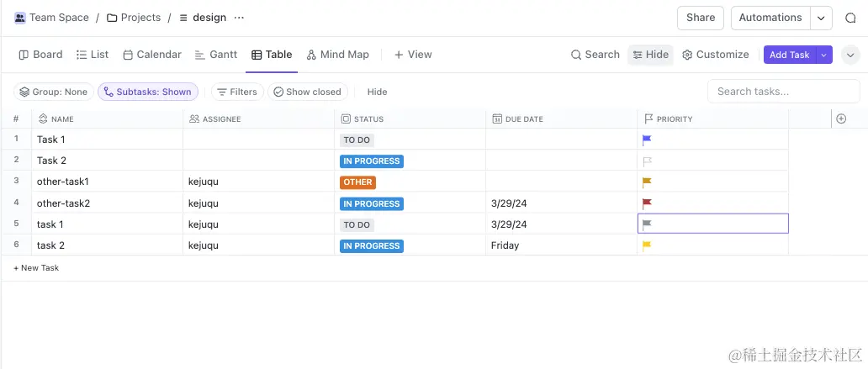
Task: Add a new column with plus icon
Action: 841,119
